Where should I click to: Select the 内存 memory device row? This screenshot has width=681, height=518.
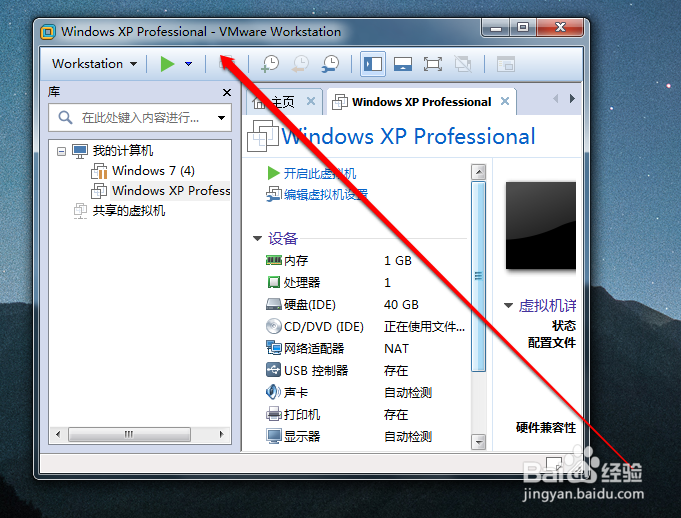365,261
